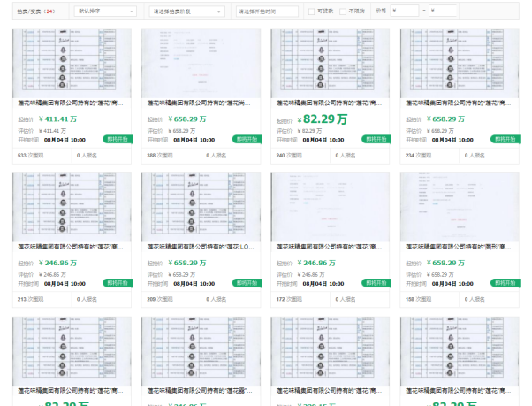Open thumbnail of the ¥82.29万 listing with 240次围观

331,64
